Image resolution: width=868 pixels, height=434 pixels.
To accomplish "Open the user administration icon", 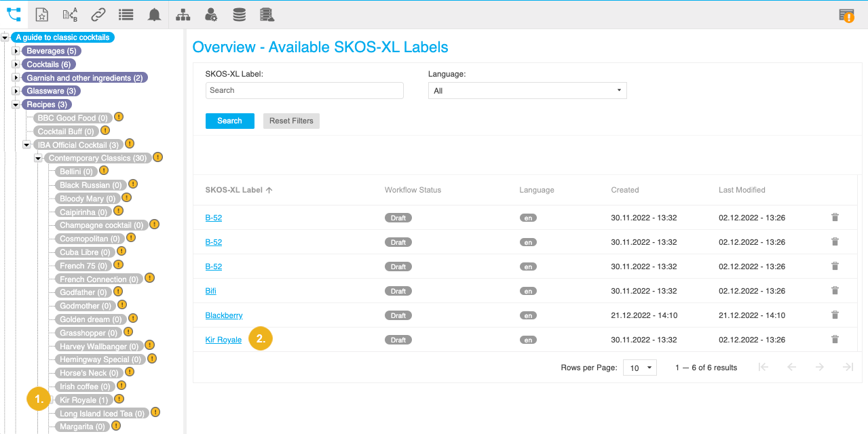I will coord(211,14).
